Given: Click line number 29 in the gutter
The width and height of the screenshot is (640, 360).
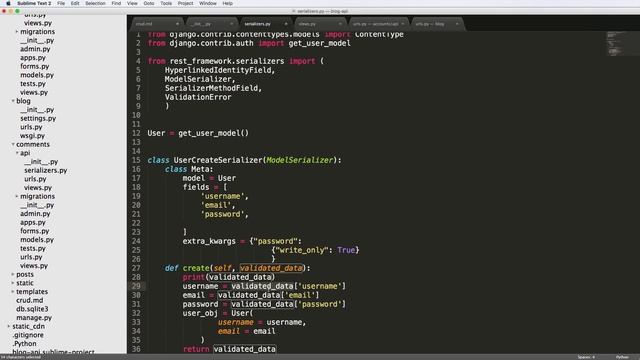Looking at the screenshot, I should pos(136,286).
